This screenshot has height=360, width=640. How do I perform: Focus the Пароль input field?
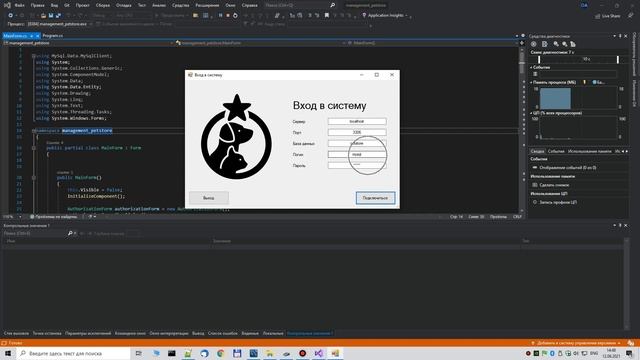(357, 165)
